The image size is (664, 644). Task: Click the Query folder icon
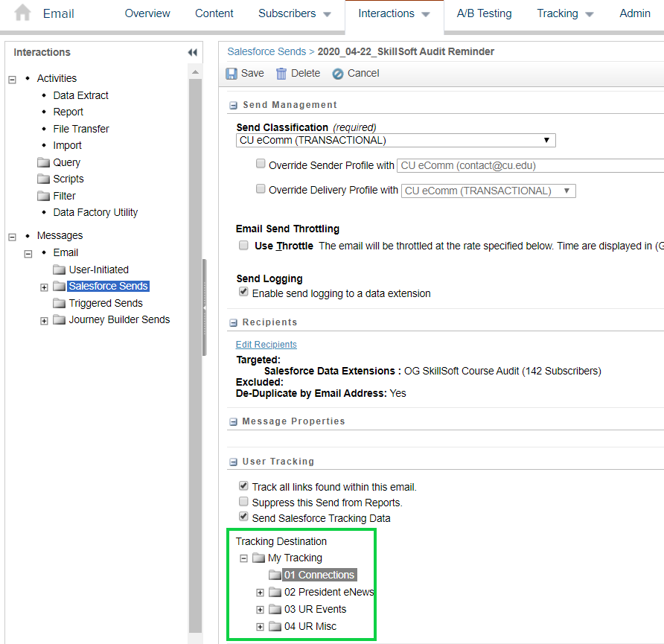coord(43,162)
